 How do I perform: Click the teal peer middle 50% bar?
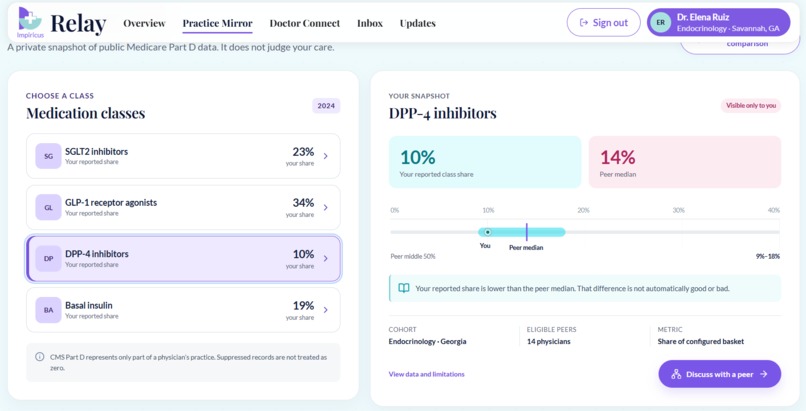[x=521, y=232]
